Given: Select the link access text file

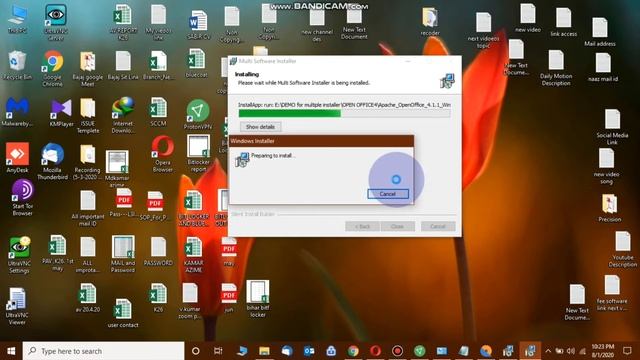Looking at the screenshot, I should 563,22.
